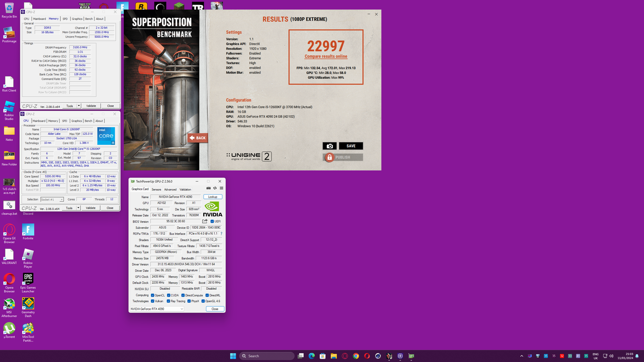The image size is (644, 362).
Task: Open the Postimage desktop shortcut
Action: tap(9, 34)
